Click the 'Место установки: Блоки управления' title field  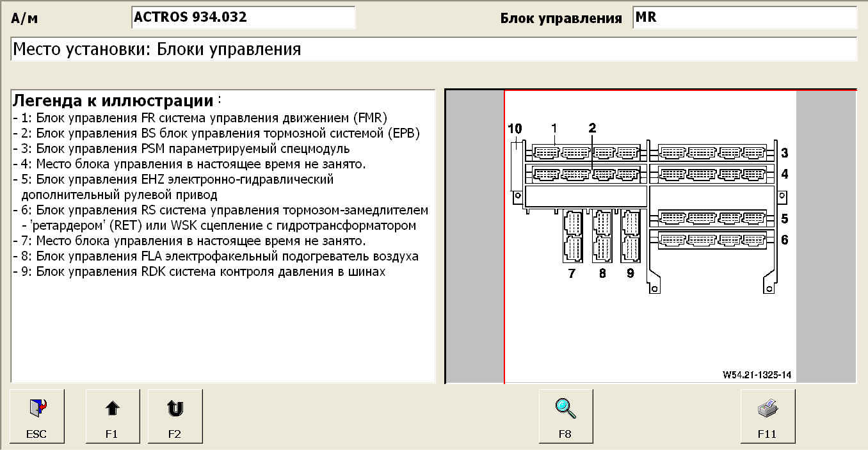tap(434, 49)
